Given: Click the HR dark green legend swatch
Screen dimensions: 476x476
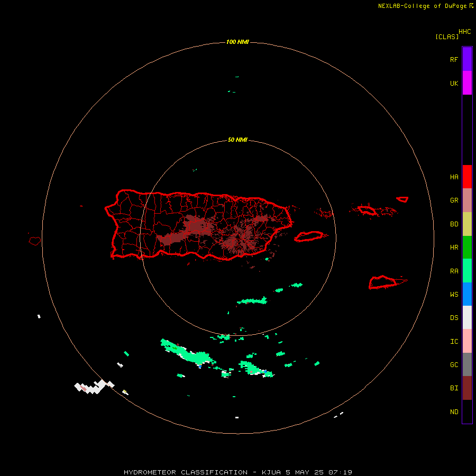Looking at the screenshot, I should (467, 248).
